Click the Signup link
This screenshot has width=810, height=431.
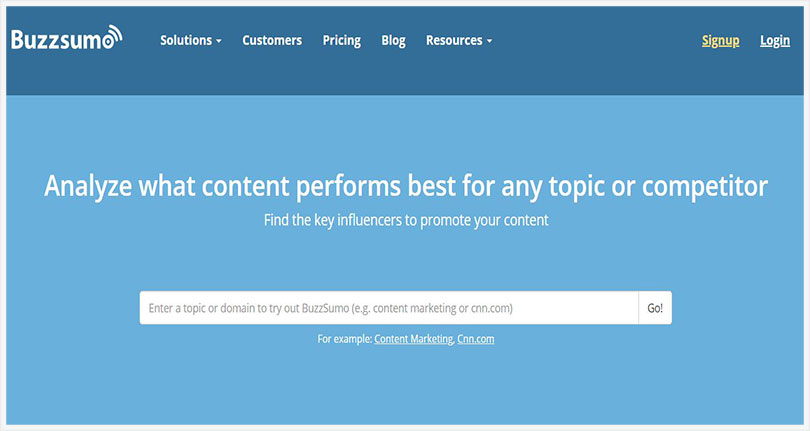click(x=720, y=41)
